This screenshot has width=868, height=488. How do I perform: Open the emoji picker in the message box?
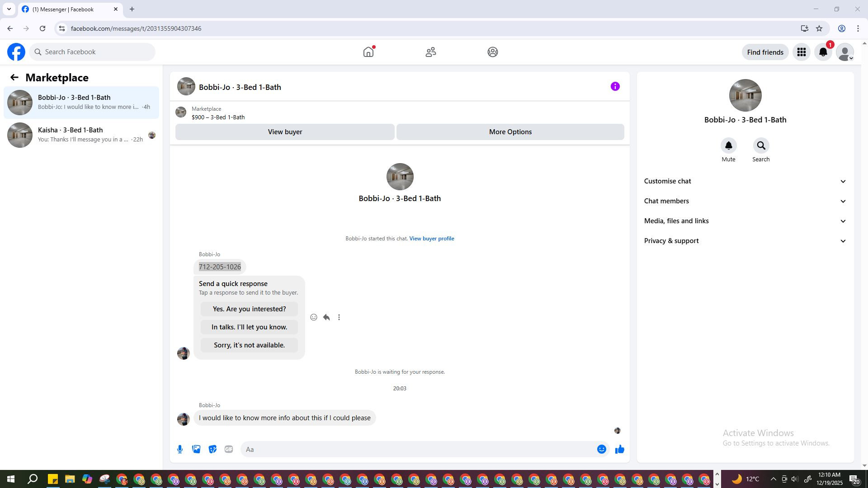[x=601, y=449]
